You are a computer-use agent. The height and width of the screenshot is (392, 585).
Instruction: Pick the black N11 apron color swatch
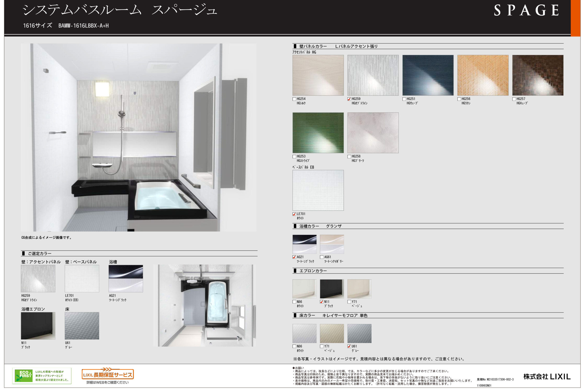pyautogui.click(x=332, y=289)
